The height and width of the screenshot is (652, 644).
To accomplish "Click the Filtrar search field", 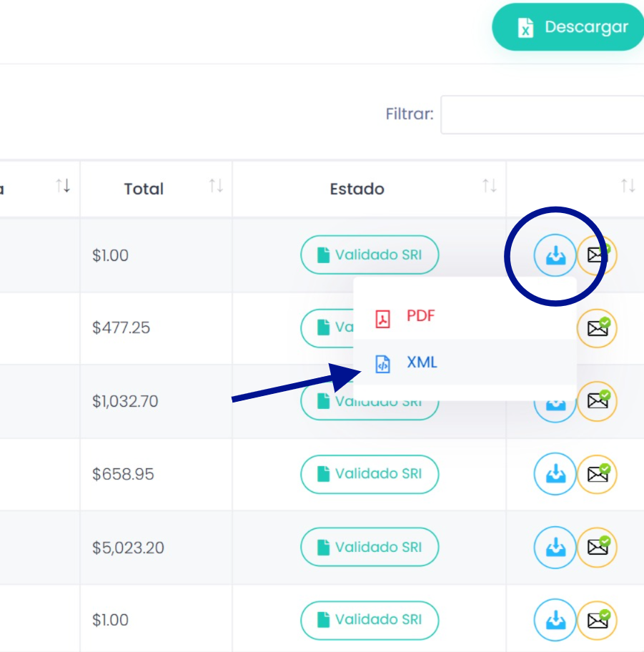I will pyautogui.click(x=543, y=114).
